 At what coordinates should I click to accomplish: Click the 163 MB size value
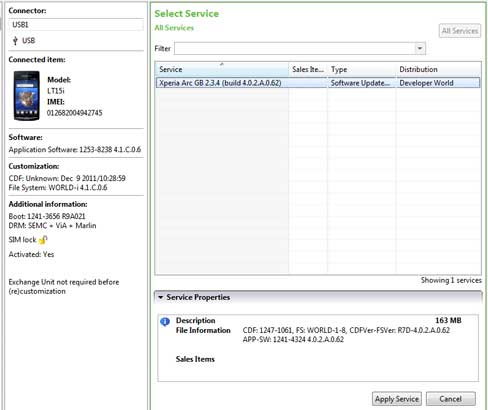point(448,320)
